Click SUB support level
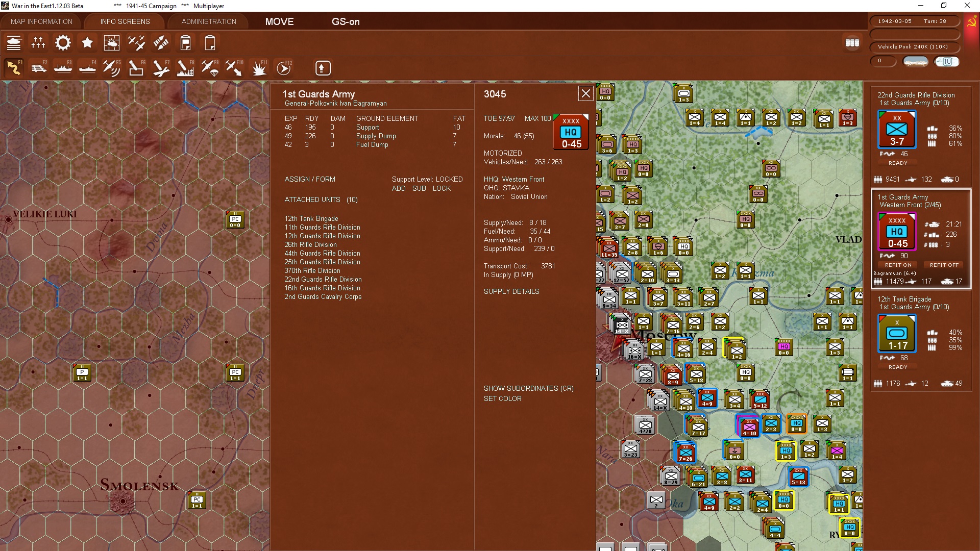 (419, 188)
